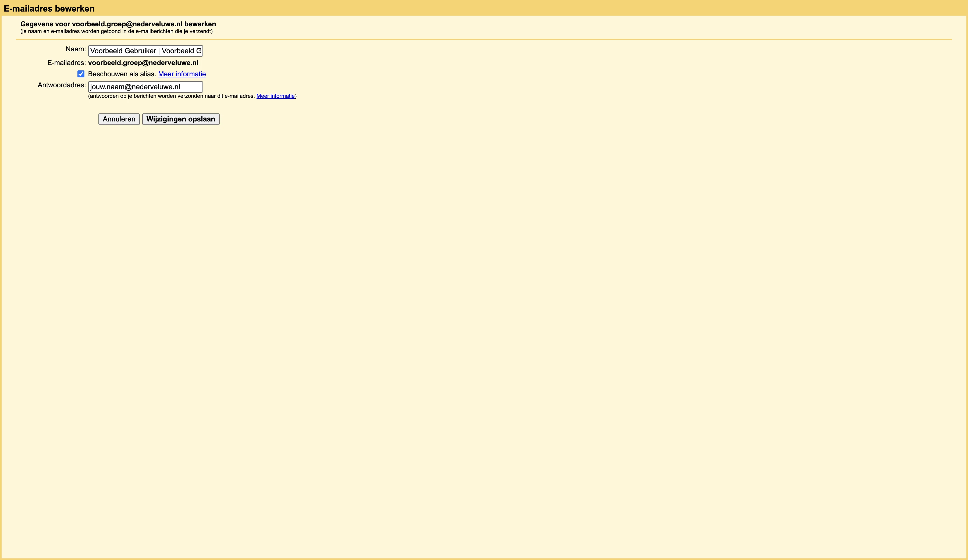Screen dimensions: 968x560
Task: Place cursor in 'jouw.naam@nederveluwe.nl' field
Action: pyautogui.click(x=145, y=87)
